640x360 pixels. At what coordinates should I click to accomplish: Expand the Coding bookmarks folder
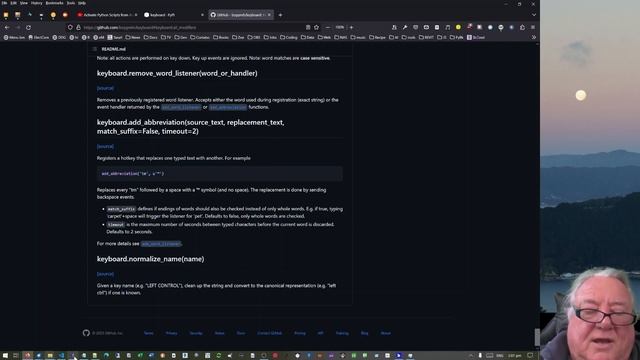point(289,37)
